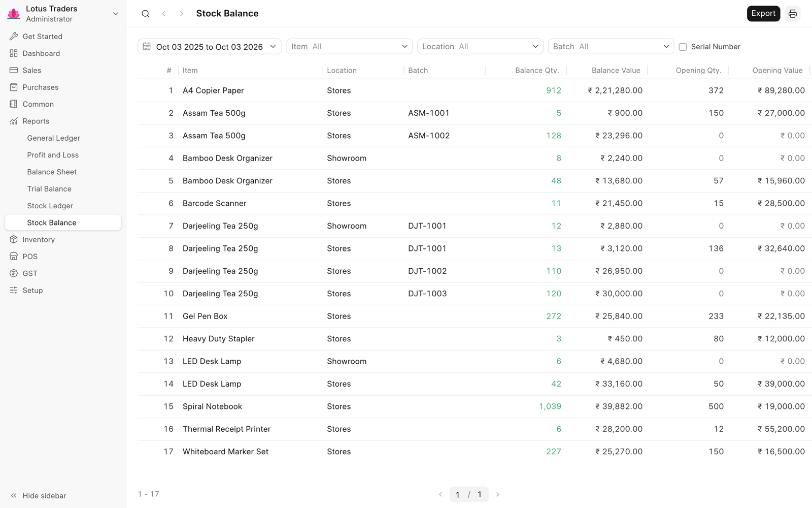Click the Purchases bag icon
Viewport: 812px width, 508px height.
(x=14, y=87)
